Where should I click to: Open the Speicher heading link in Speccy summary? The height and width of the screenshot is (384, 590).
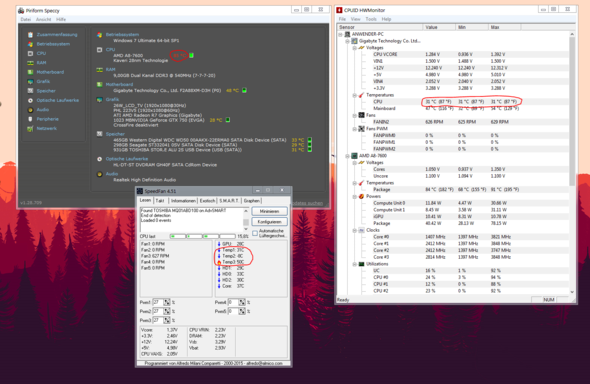pos(115,134)
